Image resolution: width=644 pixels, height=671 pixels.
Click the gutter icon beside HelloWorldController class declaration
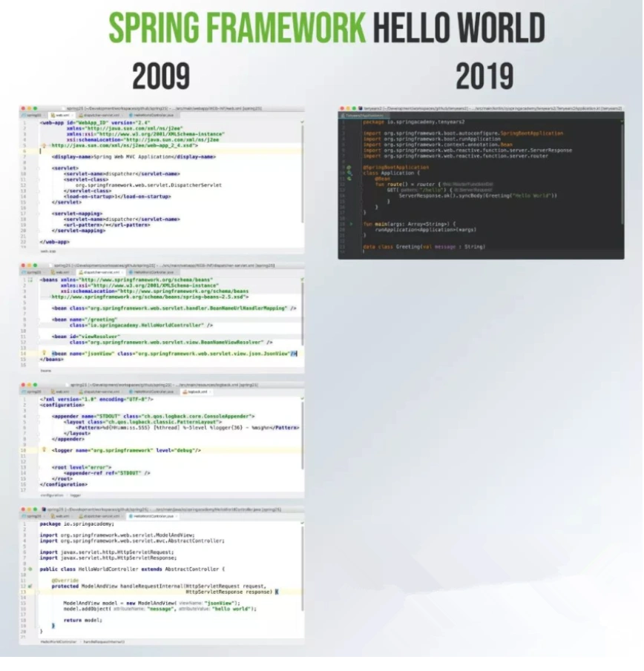pos(30,569)
